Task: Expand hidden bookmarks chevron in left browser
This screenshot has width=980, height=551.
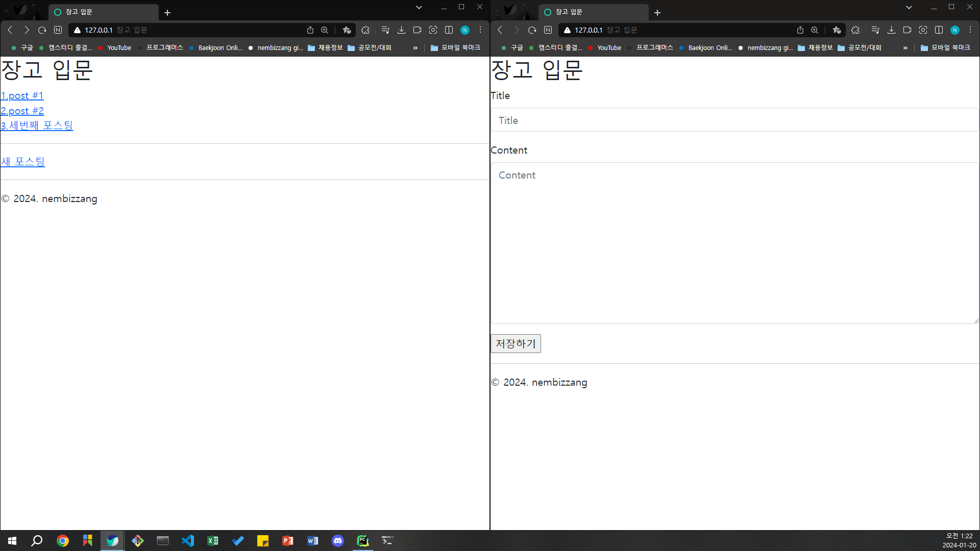Action: [x=415, y=48]
